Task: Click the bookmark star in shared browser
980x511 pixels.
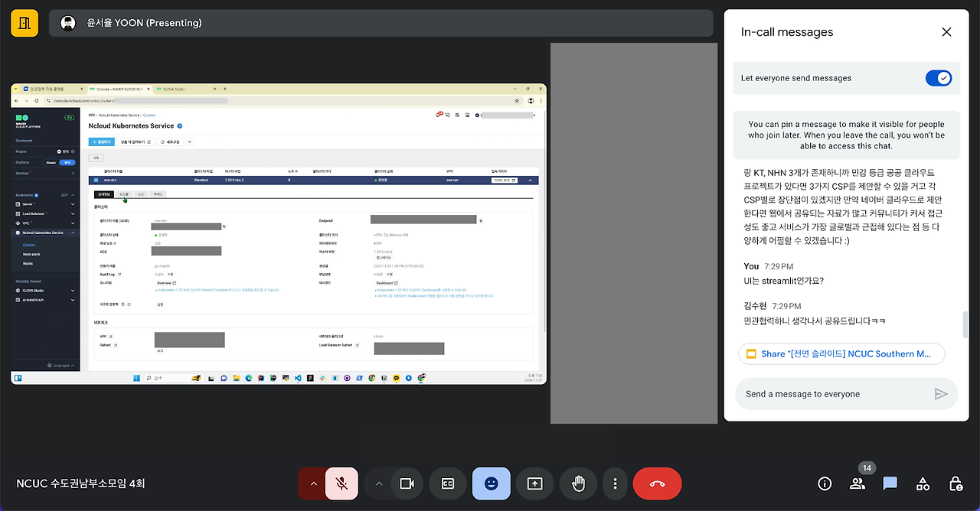Action: (517, 100)
